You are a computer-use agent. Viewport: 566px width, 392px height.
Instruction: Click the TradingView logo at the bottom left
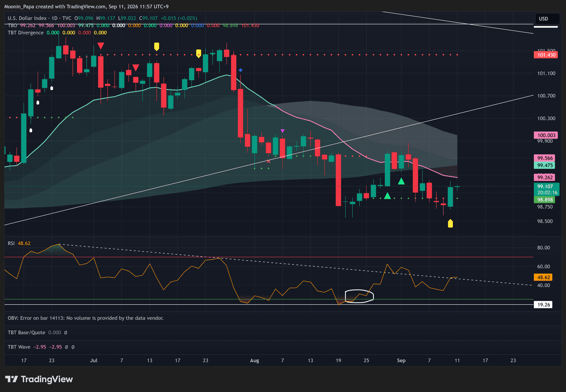(39, 379)
